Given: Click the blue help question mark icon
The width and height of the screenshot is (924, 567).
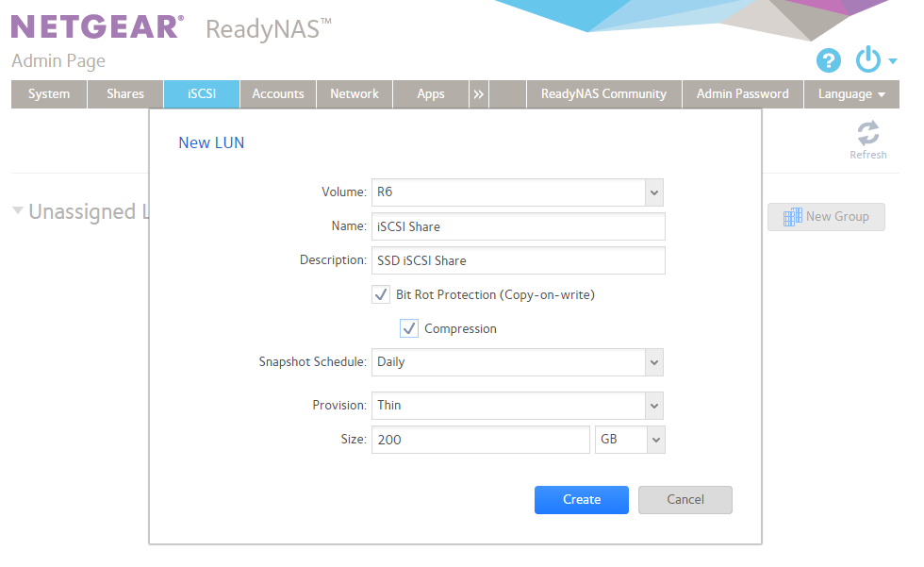Looking at the screenshot, I should (828, 60).
